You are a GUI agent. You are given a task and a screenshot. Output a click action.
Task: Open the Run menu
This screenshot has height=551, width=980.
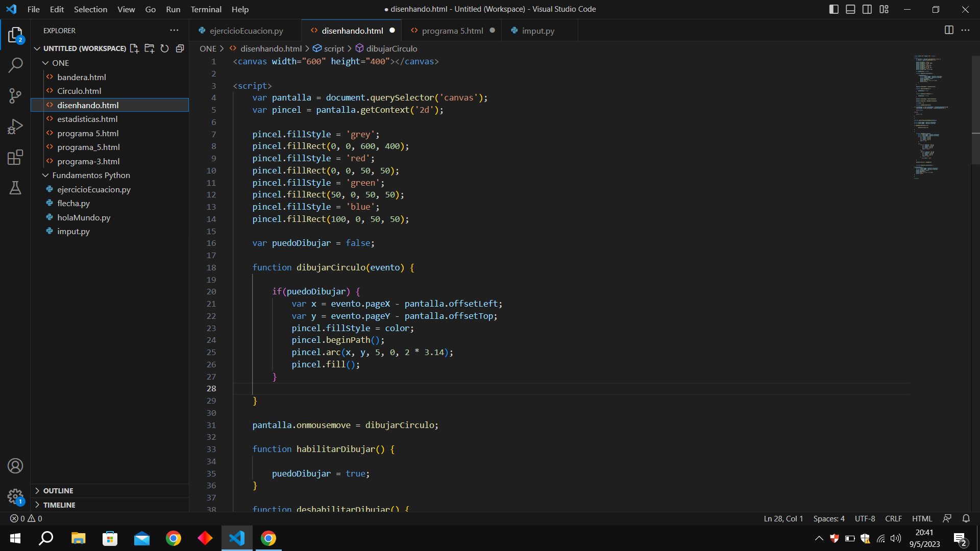click(x=173, y=9)
